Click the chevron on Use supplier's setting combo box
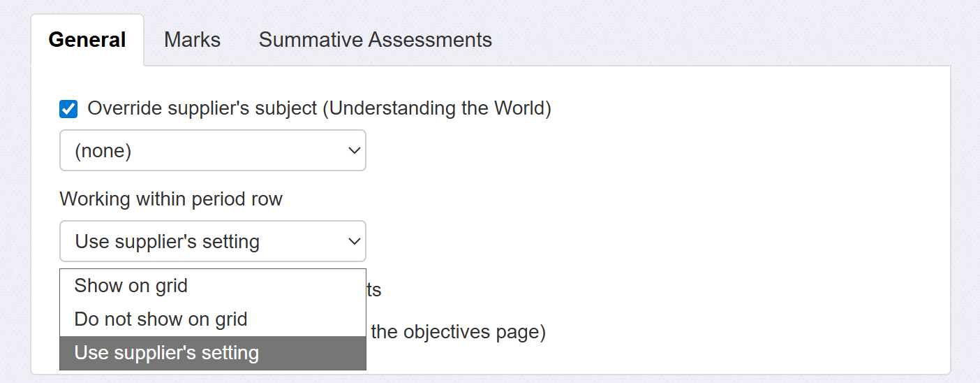 click(354, 241)
